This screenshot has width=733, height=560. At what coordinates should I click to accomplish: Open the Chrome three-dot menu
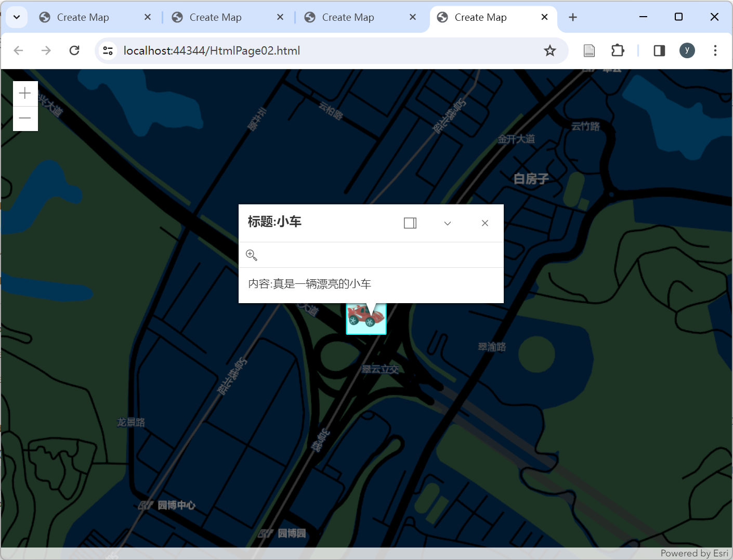click(715, 50)
